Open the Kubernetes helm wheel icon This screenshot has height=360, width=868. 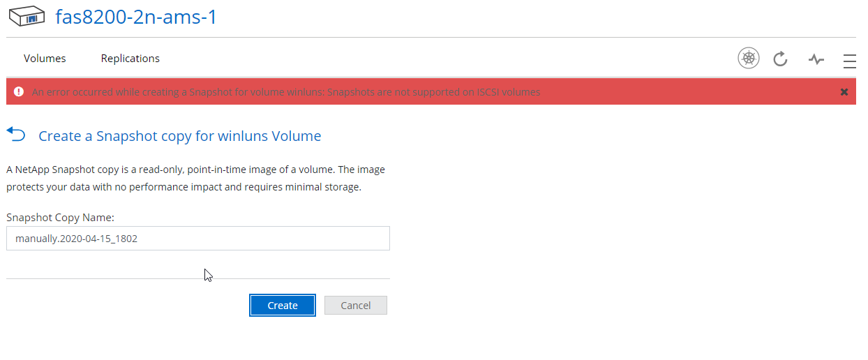tap(749, 59)
